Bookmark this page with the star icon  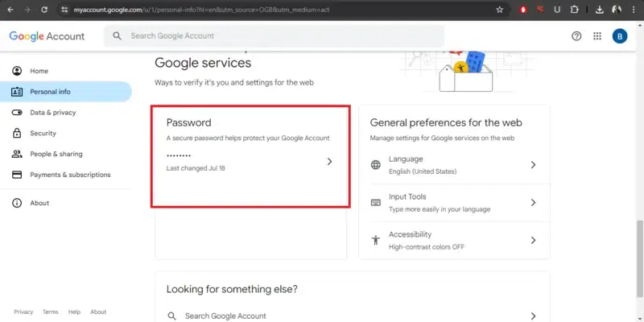tap(500, 10)
